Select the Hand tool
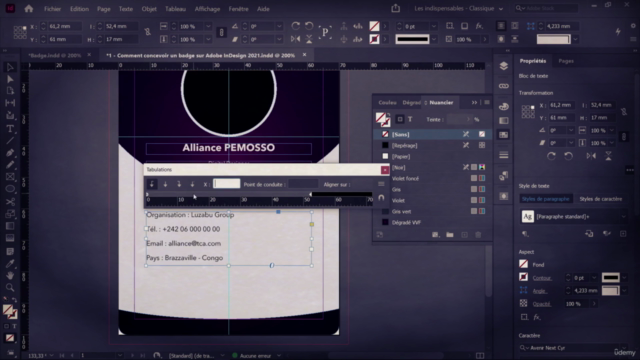Image resolution: width=640 pixels, height=360 pixels. (x=10, y=276)
